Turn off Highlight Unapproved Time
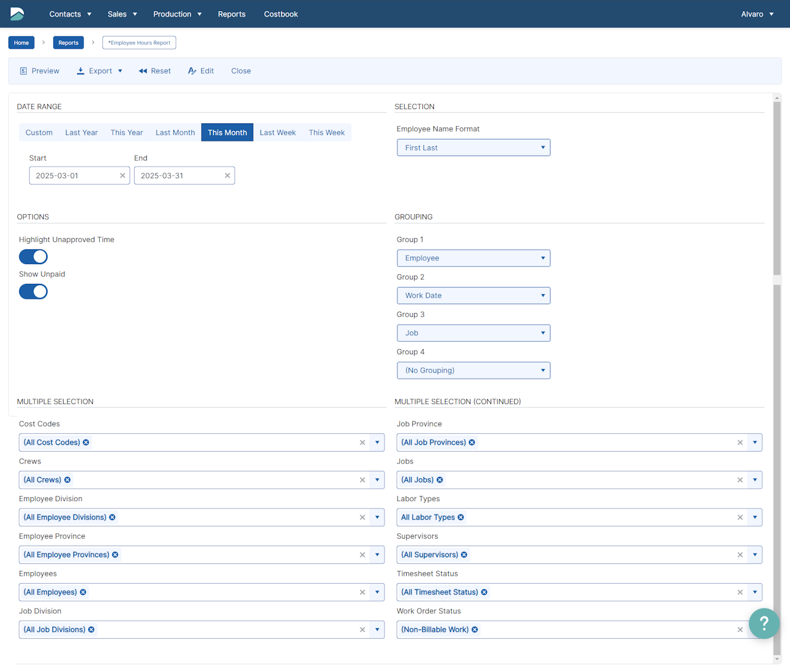790x672 pixels. click(33, 257)
